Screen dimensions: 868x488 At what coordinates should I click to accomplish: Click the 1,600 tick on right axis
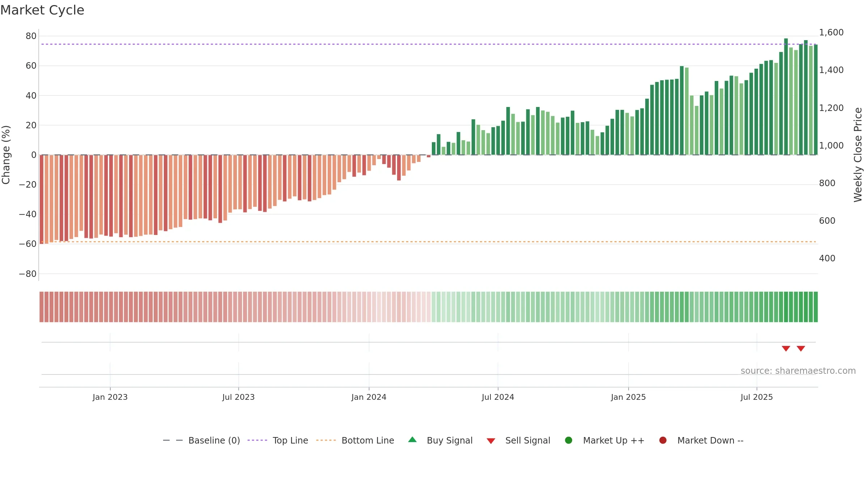(831, 33)
